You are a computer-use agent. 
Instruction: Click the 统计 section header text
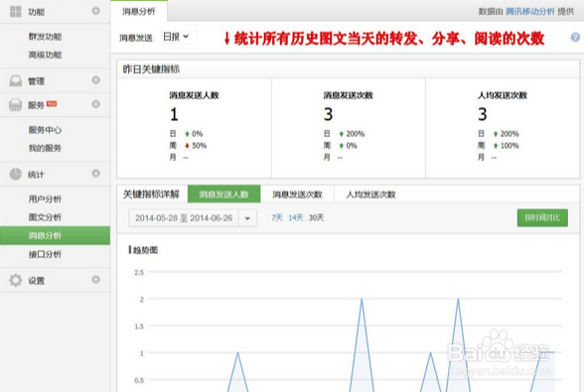36,175
